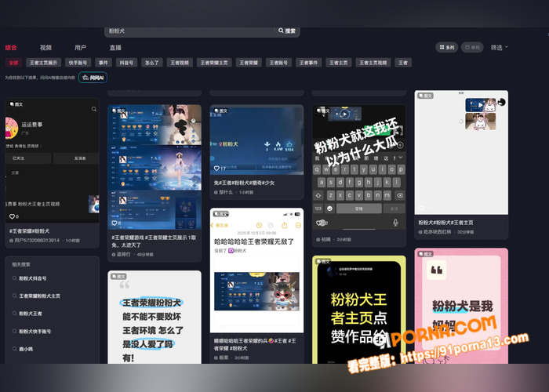Image resolution: width=549 pixels, height=392 pixels.
Task: Open post title #王者荣耀游戏 #王者荣耀主页展示
Action: tap(154, 241)
